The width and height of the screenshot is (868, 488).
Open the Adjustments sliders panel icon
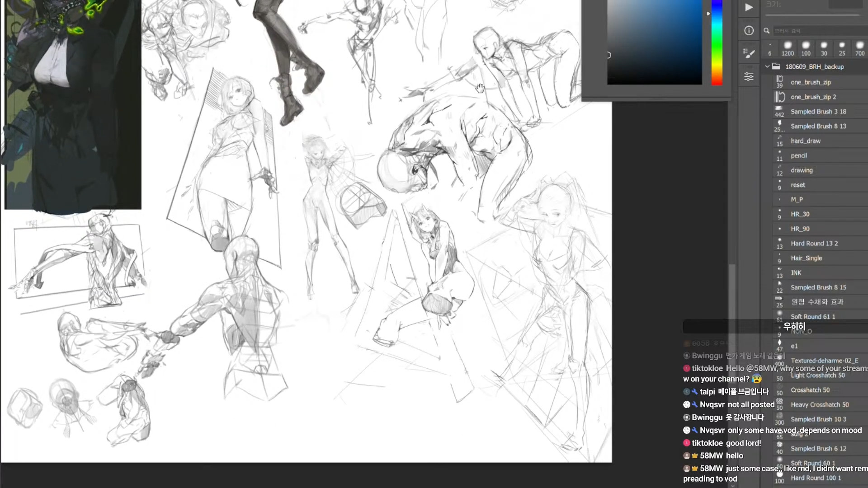(x=749, y=76)
